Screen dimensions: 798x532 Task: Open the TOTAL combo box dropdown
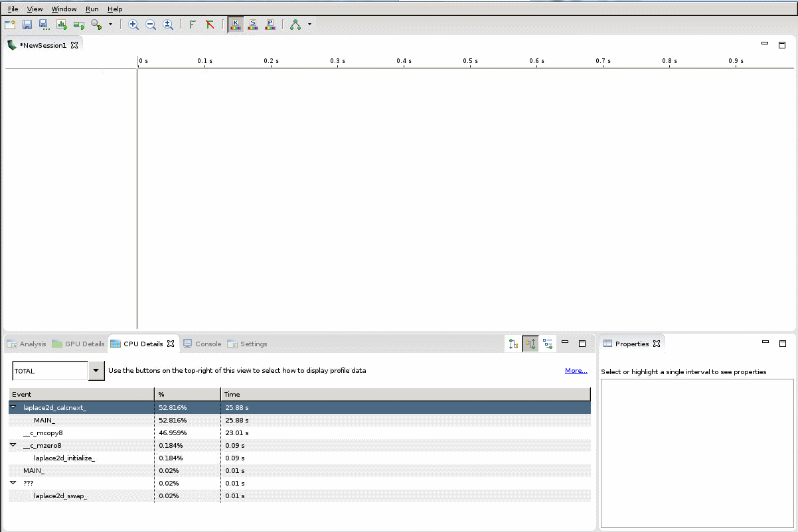(96, 371)
